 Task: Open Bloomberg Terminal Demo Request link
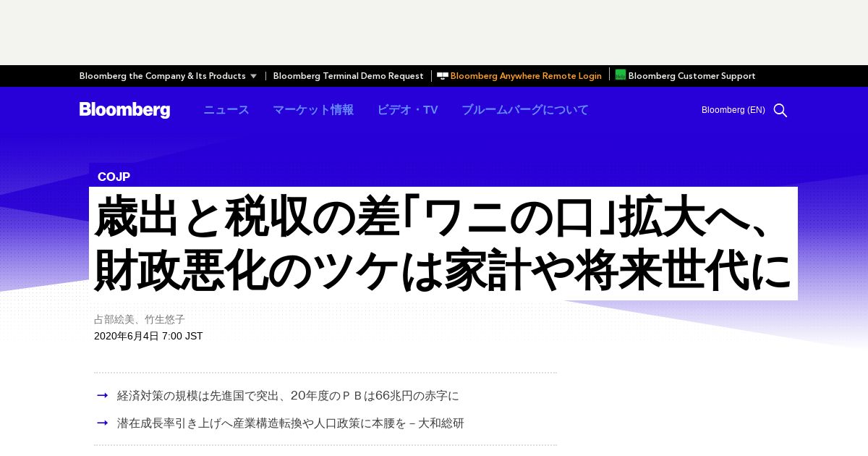click(348, 76)
